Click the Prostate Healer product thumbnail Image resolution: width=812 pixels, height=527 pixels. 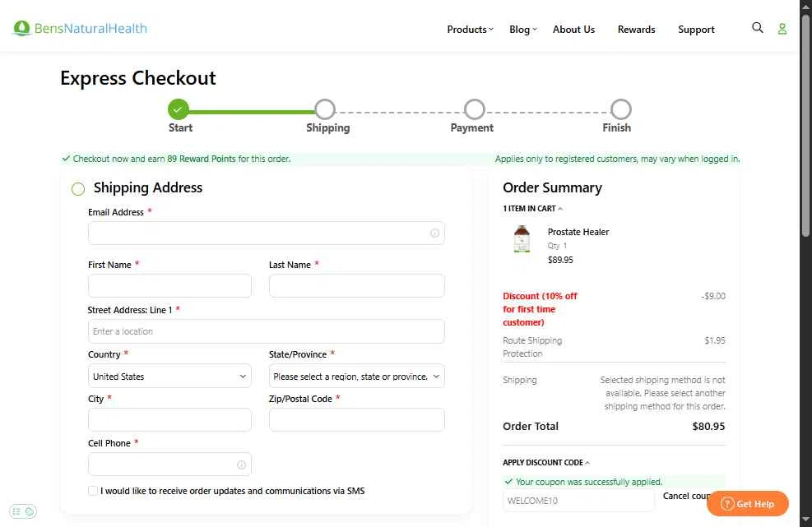click(x=522, y=239)
